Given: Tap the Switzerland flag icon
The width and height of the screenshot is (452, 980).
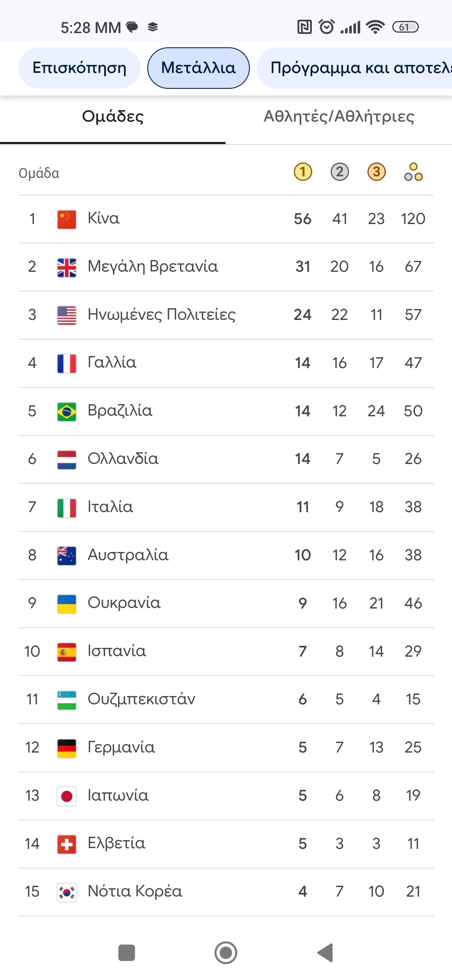Looking at the screenshot, I should tap(67, 844).
